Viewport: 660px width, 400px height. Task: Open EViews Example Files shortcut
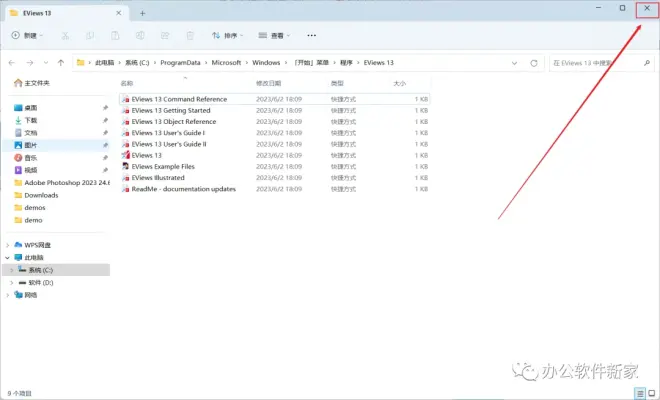coord(163,166)
